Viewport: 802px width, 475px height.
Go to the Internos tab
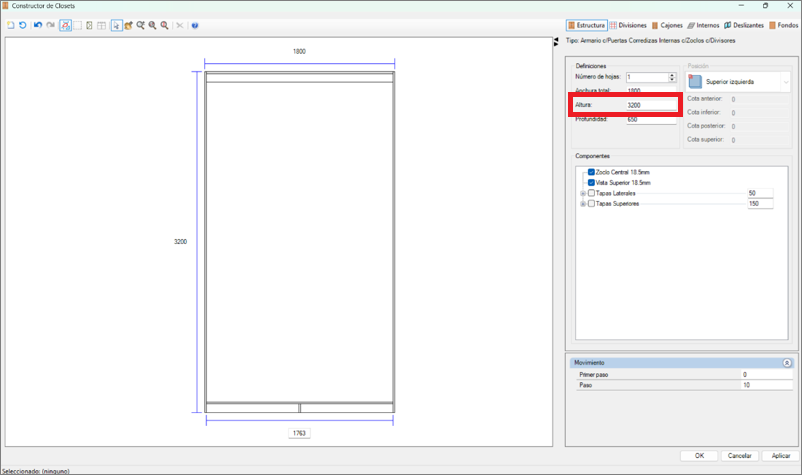(703, 25)
